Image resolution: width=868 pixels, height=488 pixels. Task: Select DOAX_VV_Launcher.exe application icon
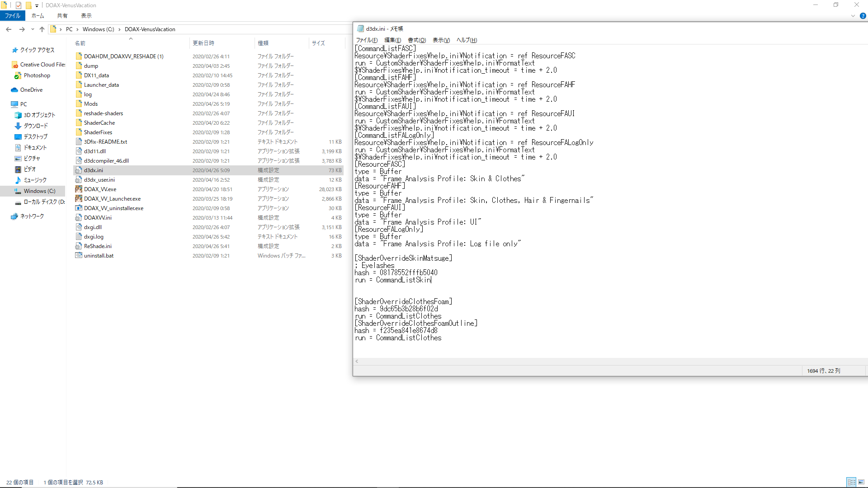coord(79,199)
